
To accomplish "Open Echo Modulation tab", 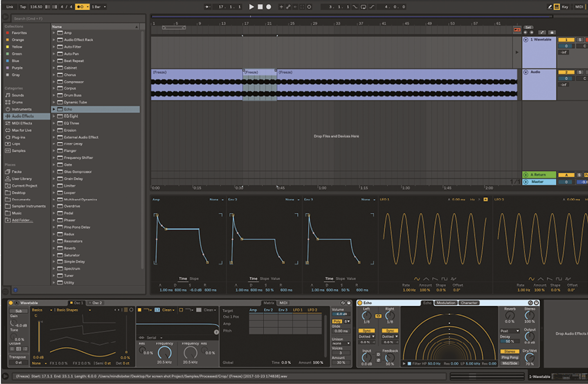I will [446, 303].
